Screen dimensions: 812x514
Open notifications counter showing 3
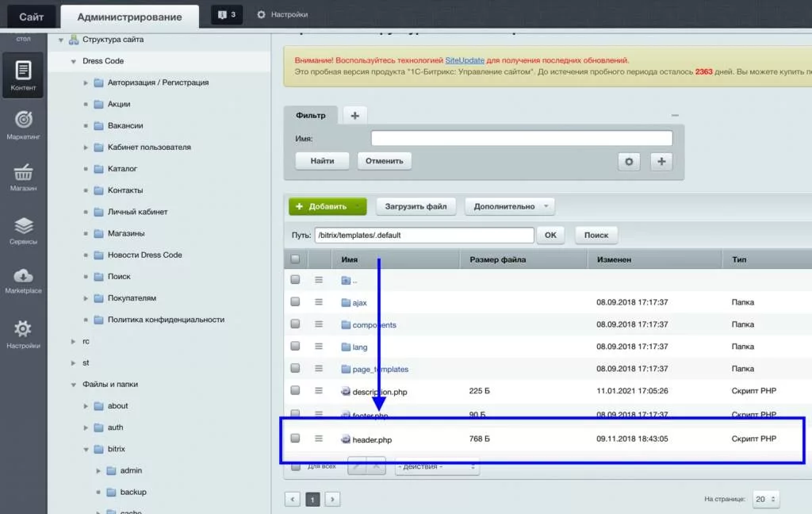pyautogui.click(x=227, y=14)
